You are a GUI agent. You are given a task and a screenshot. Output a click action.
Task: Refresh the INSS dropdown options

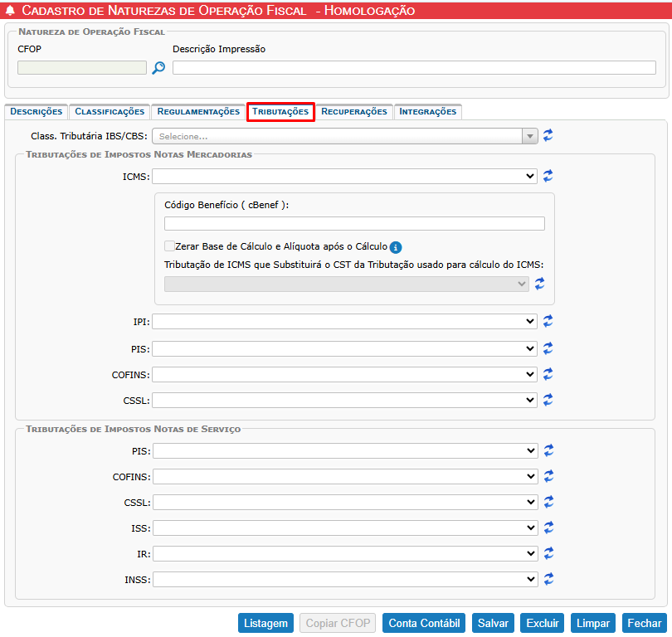tap(548, 579)
